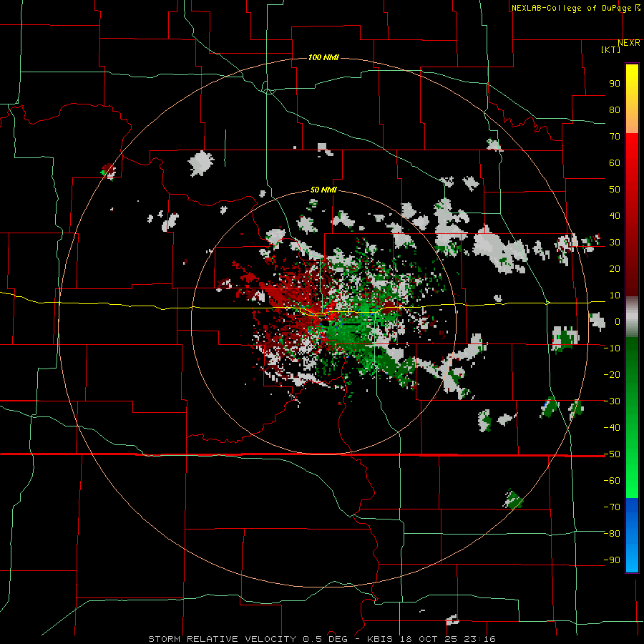Click the NEXLAB-College of DuPage label
The image size is (644, 644).
tap(575, 8)
